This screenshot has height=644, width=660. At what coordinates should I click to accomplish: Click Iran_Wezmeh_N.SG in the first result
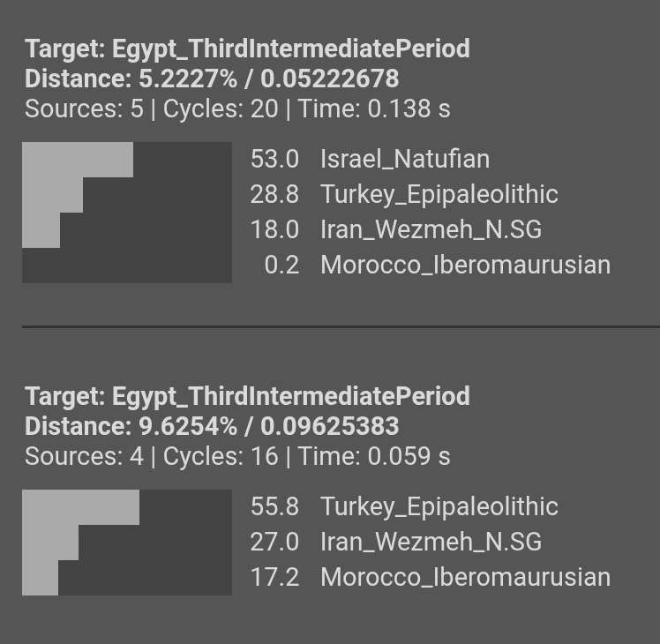pos(431,230)
